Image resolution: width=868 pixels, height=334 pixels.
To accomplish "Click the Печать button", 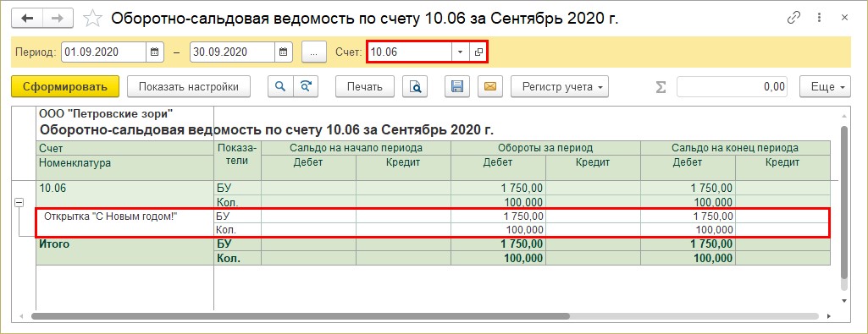I will 365,86.
